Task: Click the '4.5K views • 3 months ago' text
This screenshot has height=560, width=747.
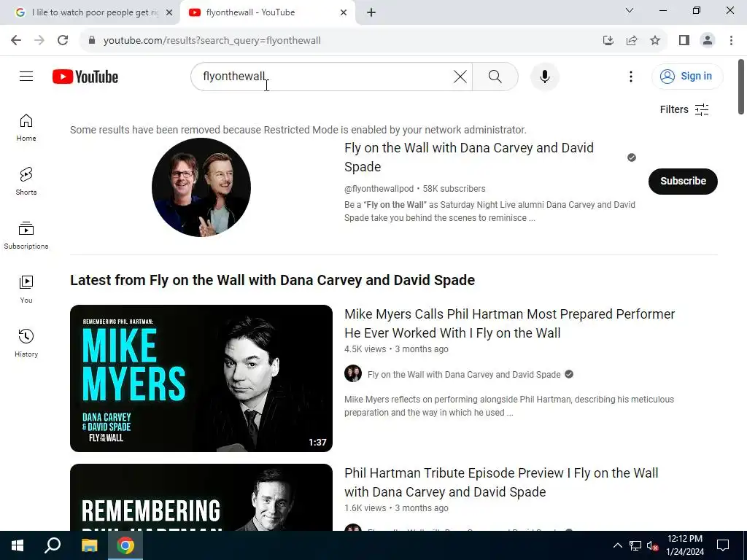Action: pyautogui.click(x=396, y=349)
